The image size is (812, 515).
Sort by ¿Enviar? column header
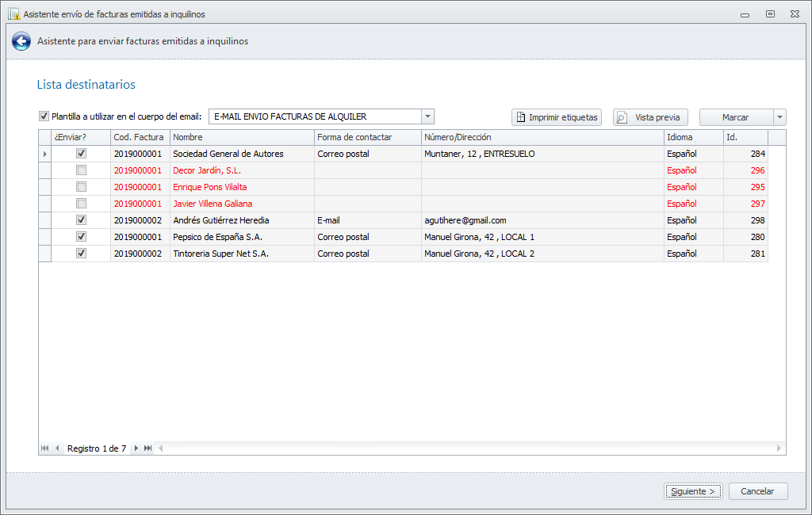point(81,137)
